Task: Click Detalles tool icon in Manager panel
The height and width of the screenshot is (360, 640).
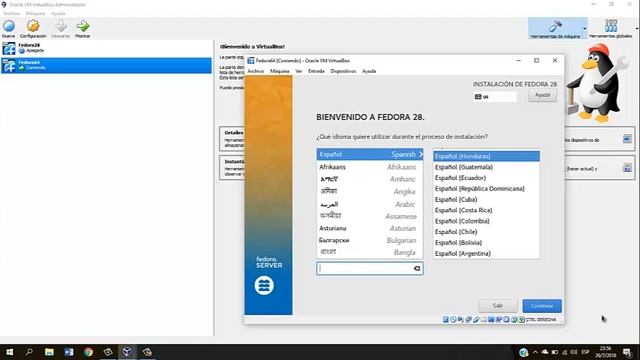Action: [x=627, y=139]
